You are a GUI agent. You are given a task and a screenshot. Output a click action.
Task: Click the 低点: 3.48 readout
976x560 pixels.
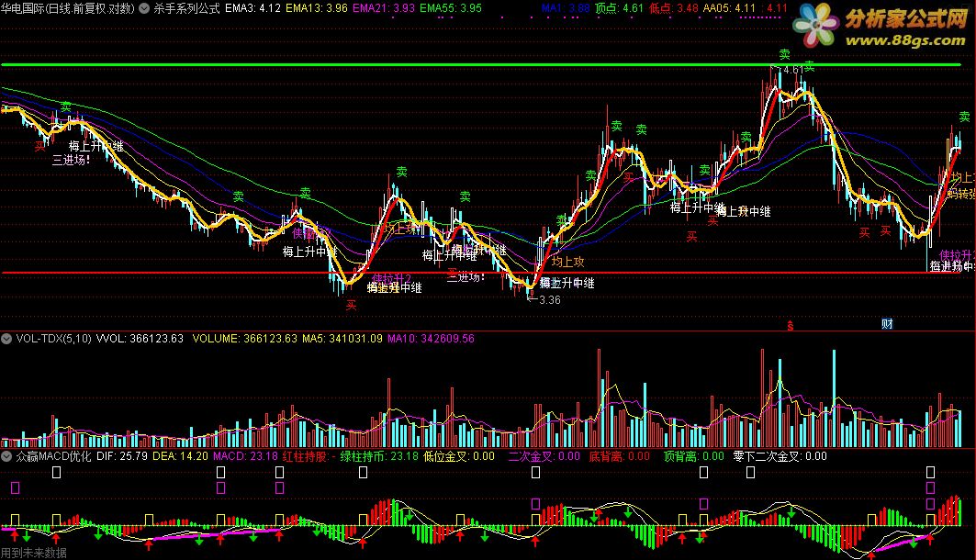coord(674,8)
